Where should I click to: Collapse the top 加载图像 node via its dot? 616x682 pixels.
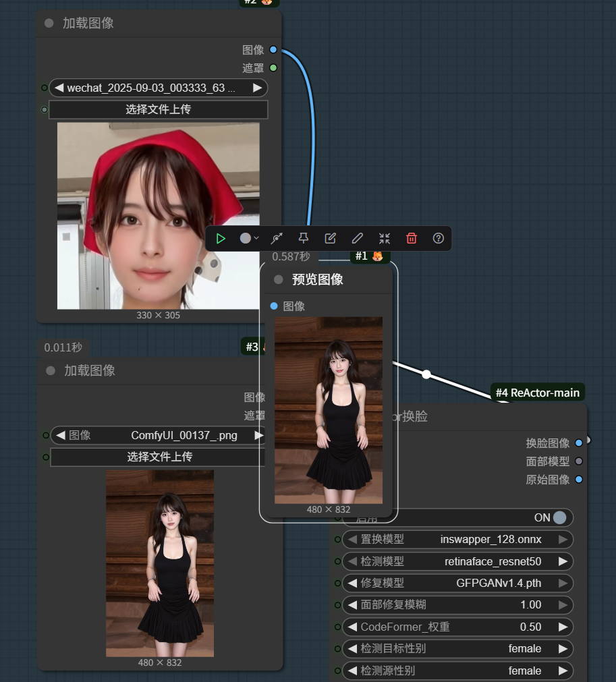tap(48, 22)
